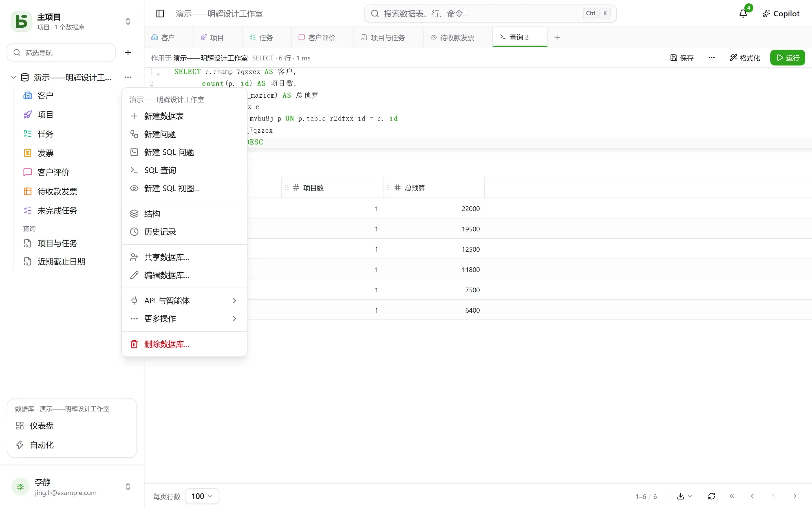Select the 22000 result cell
Viewport: 812px width, 508px height.
pos(434,208)
